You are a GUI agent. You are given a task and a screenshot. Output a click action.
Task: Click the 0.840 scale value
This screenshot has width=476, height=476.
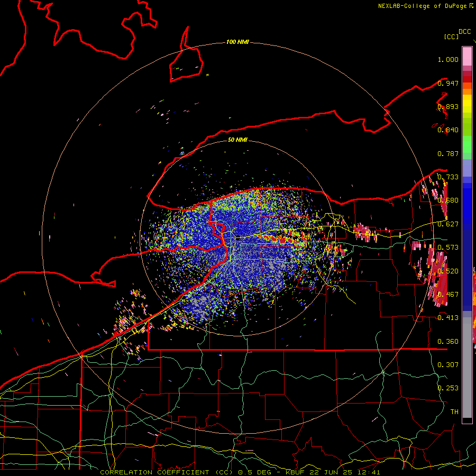448,130
